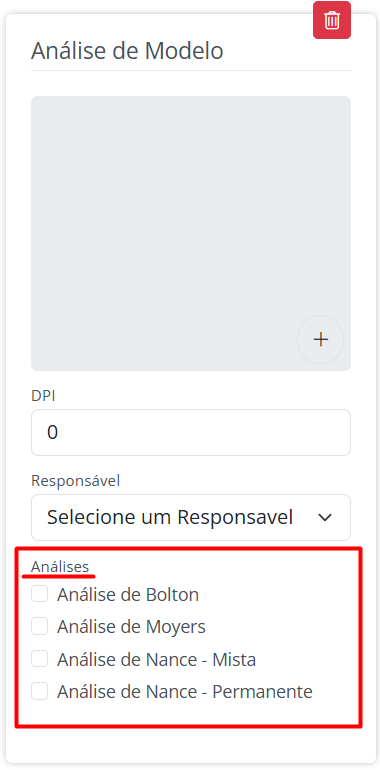
Task: Open the Responsável dropdown chevron arrow
Action: (325, 518)
